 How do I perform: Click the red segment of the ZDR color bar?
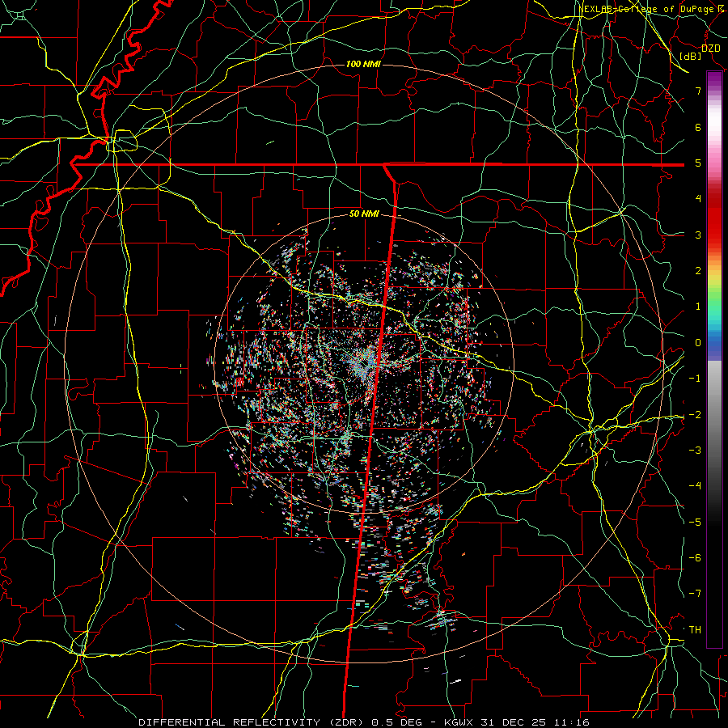coord(714,218)
